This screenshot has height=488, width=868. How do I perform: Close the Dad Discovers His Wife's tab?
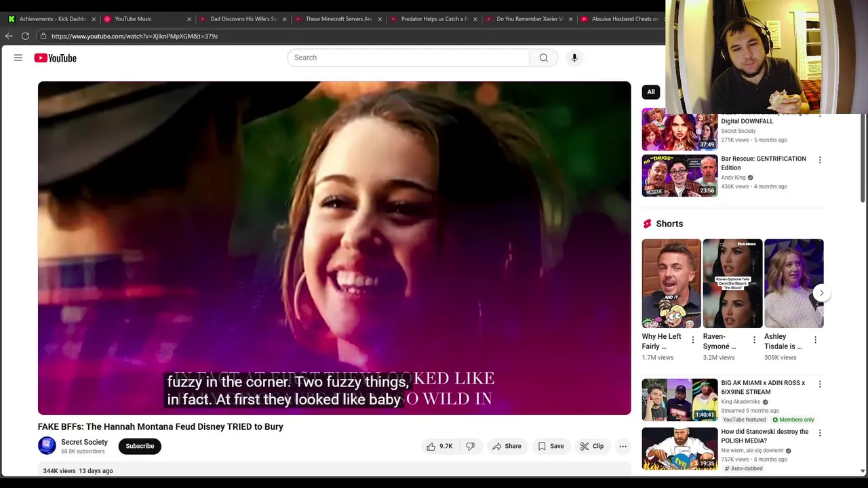tap(285, 19)
